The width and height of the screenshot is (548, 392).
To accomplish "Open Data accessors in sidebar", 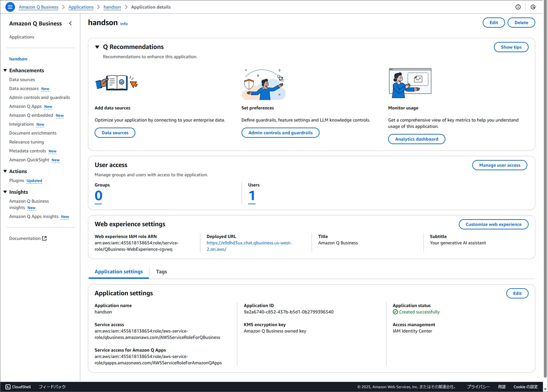I will click(x=24, y=88).
